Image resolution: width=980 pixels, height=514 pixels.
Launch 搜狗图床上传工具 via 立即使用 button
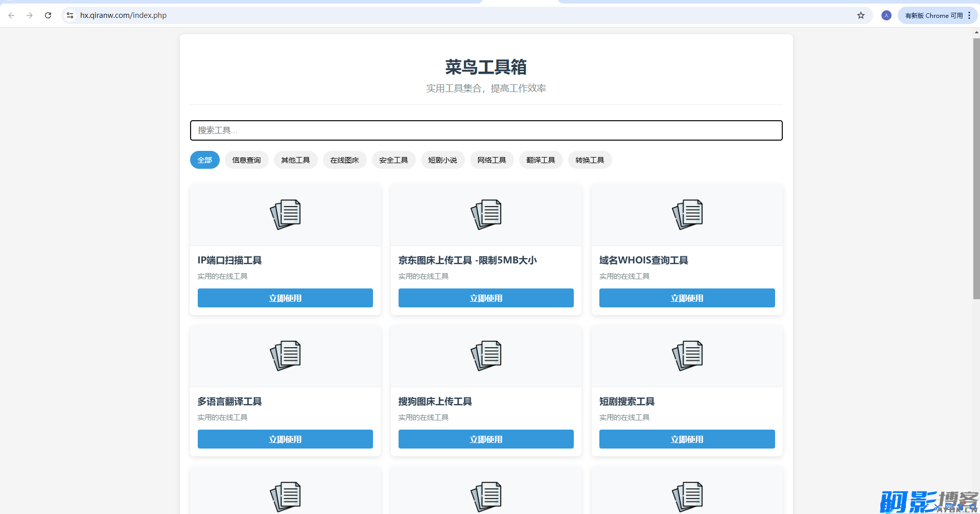pos(486,439)
